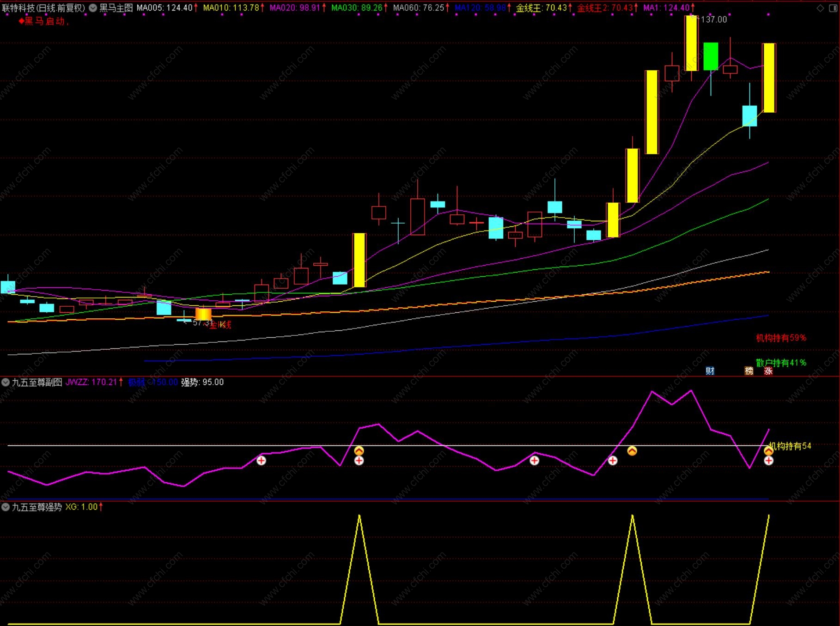Image resolution: width=840 pixels, height=626 pixels.
Task: Click the third red plus marker mid-chart
Action: click(534, 460)
